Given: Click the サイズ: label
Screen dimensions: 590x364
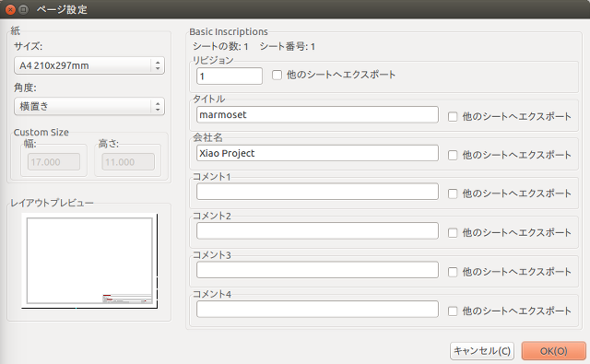Looking at the screenshot, I should [29, 46].
